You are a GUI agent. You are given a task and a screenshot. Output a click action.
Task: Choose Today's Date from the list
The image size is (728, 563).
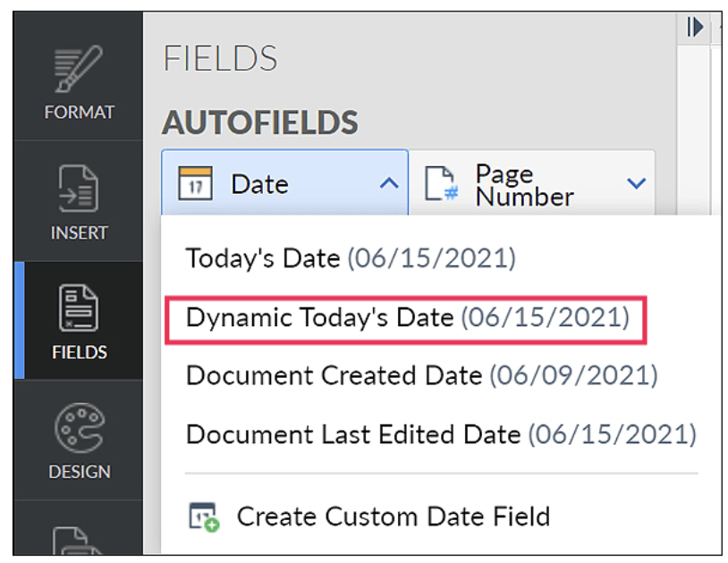tap(351, 258)
